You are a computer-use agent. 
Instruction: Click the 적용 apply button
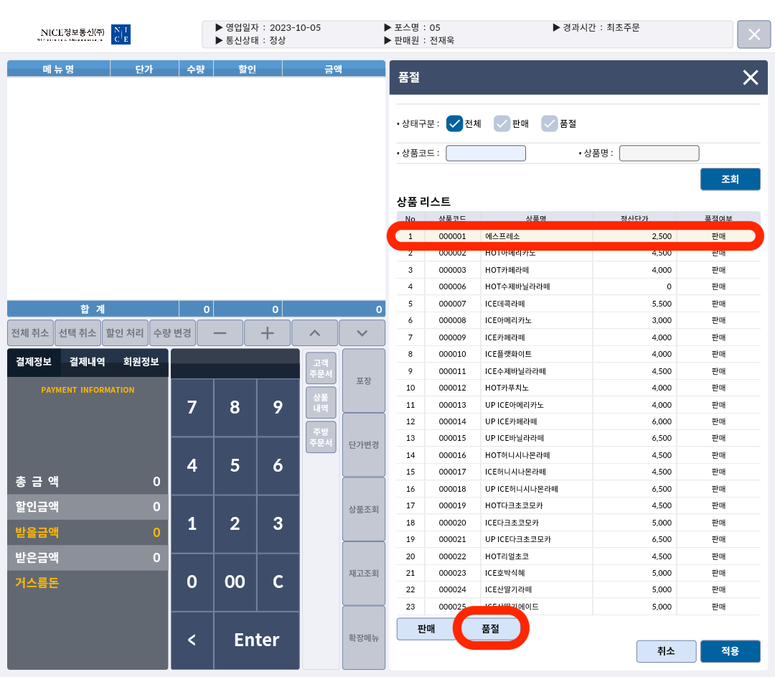click(x=730, y=651)
